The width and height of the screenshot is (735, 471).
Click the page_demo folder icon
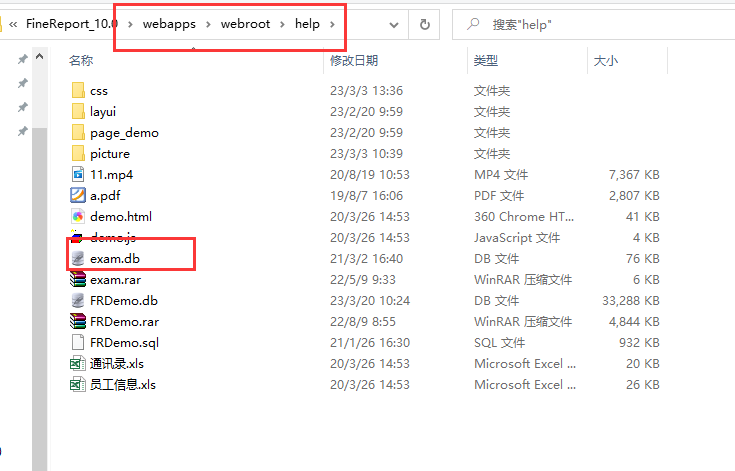click(x=78, y=132)
